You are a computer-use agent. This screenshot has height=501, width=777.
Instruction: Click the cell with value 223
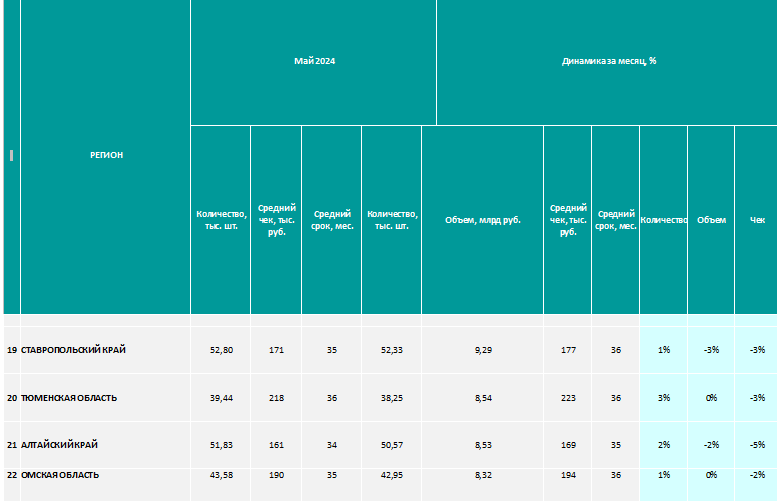point(568,398)
